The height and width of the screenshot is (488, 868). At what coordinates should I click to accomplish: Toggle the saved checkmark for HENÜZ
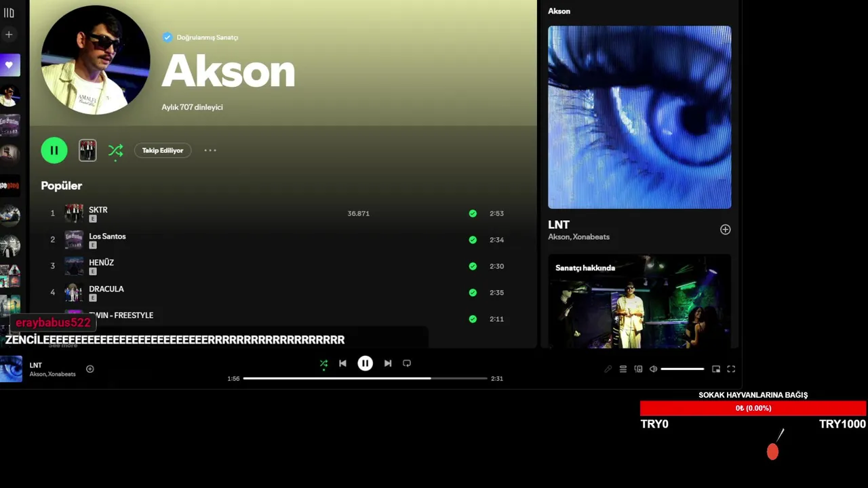(473, 266)
